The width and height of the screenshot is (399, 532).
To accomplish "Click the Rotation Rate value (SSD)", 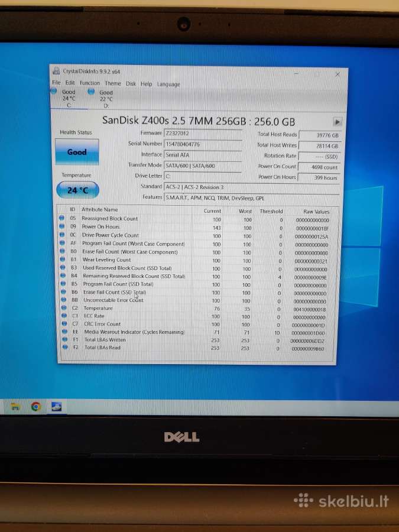I will (x=319, y=157).
